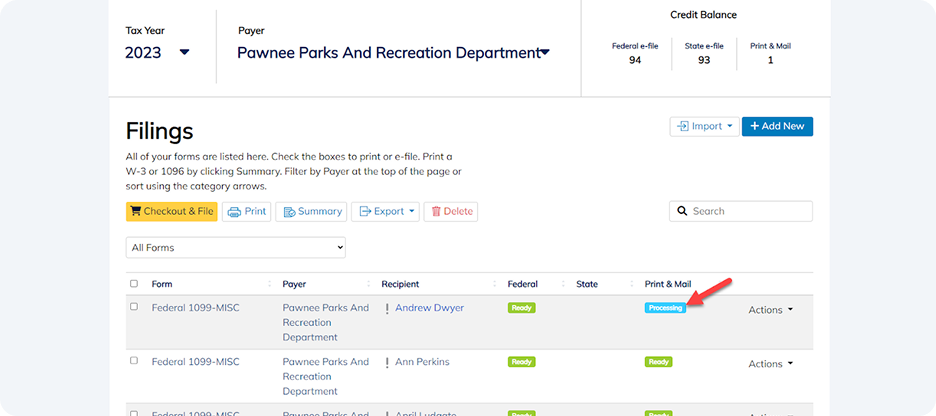Click the printer icon on Print button
Image resolution: width=936 pixels, height=416 pixels.
(x=235, y=212)
